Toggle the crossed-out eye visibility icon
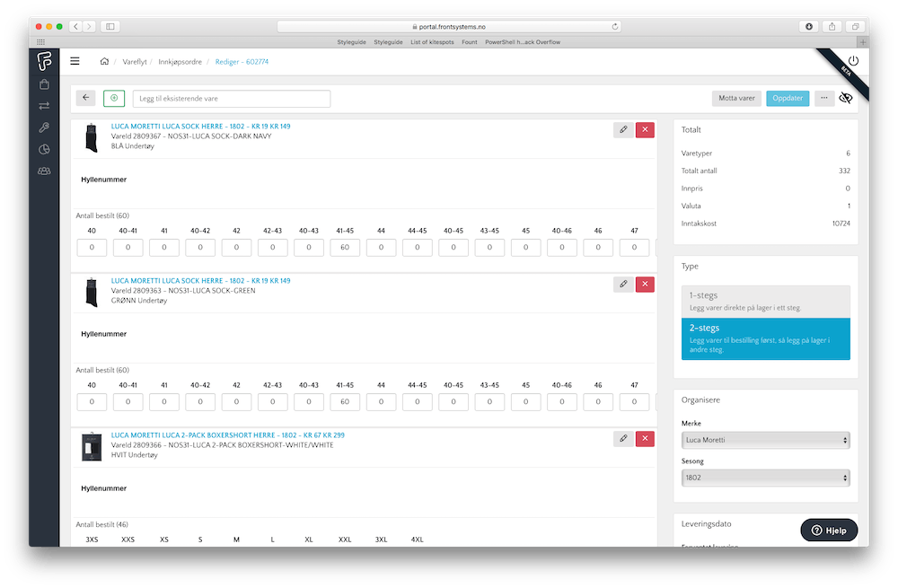Screen dimensions: 898x588 845,99
